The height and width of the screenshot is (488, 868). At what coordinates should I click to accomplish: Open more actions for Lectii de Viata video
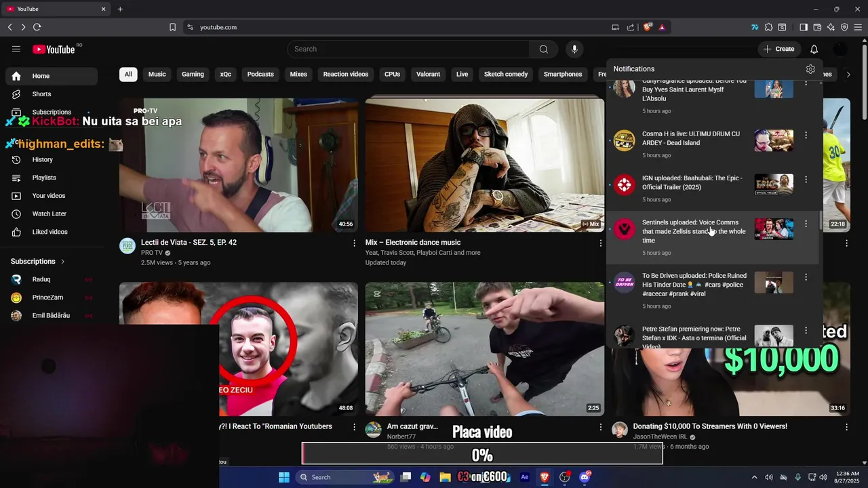[x=354, y=243]
